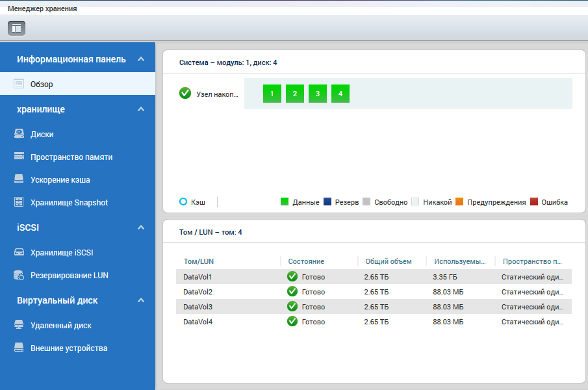Click disk 1 green slot
588x390 pixels.
(x=272, y=94)
